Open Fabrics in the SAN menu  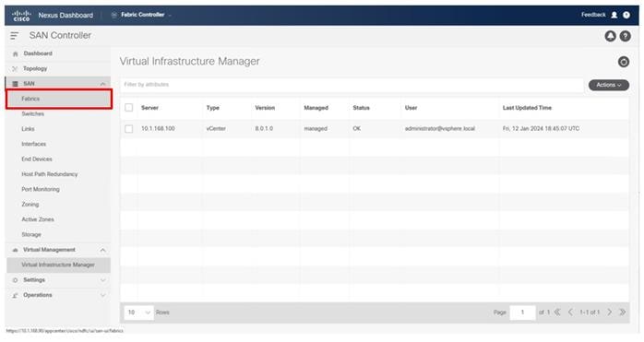click(59, 99)
